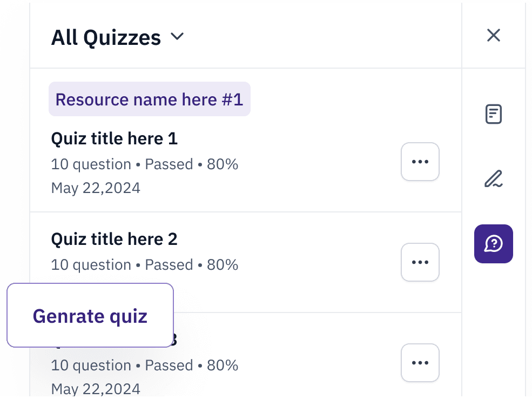Open Quiz title here 1

[114, 138]
